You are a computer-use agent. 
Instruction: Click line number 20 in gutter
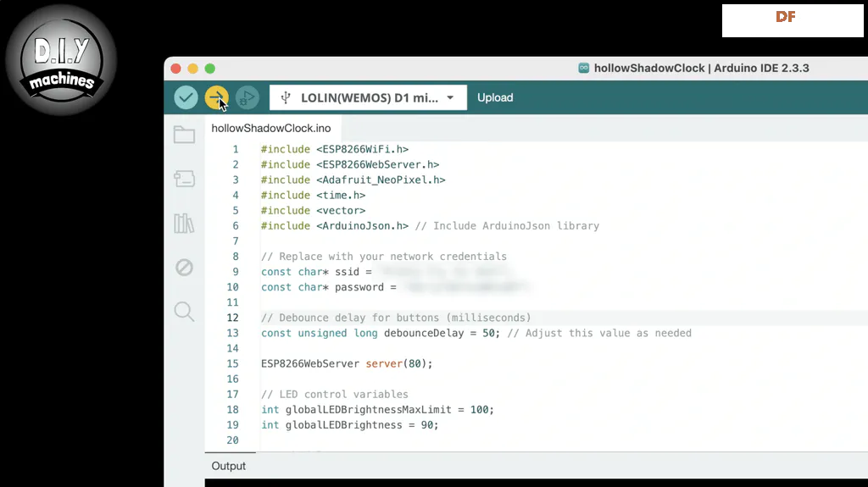point(232,440)
